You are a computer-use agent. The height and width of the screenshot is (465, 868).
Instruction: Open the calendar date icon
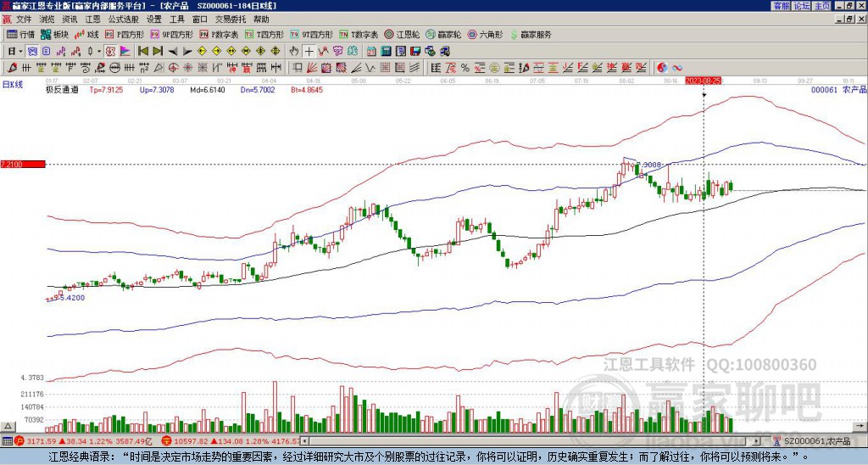point(371,52)
